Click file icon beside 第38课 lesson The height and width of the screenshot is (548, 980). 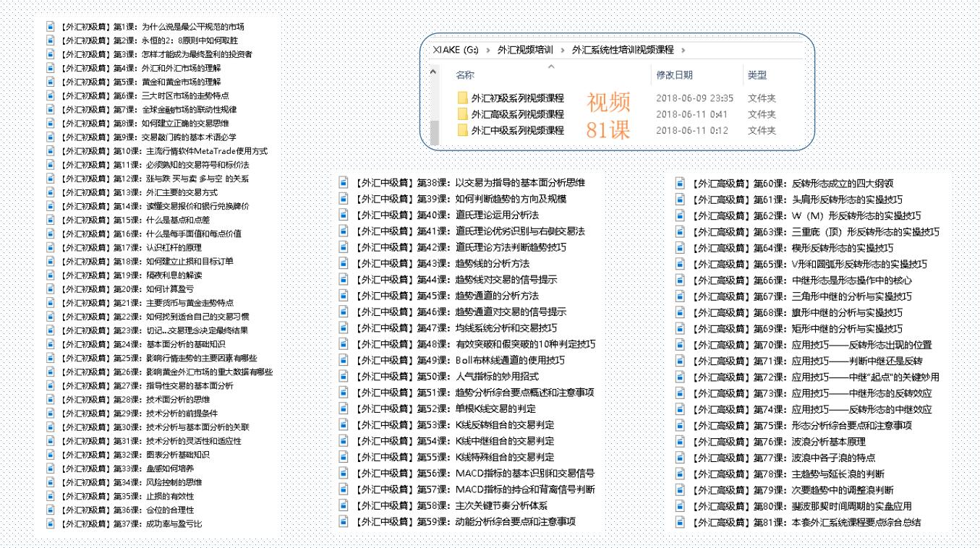(344, 183)
